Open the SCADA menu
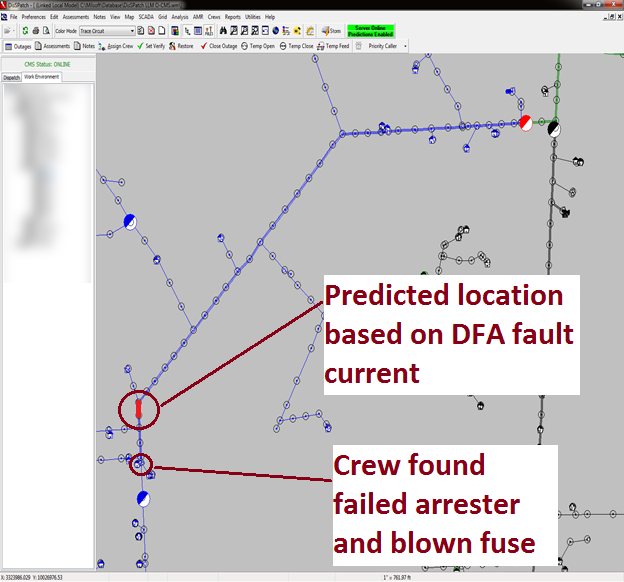This screenshot has height=582, width=624. (x=146, y=17)
